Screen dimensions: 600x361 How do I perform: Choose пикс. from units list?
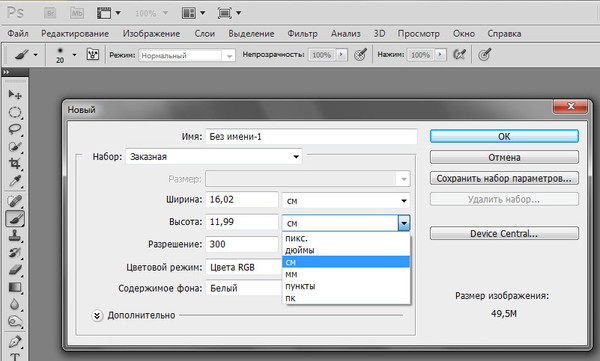346,238
